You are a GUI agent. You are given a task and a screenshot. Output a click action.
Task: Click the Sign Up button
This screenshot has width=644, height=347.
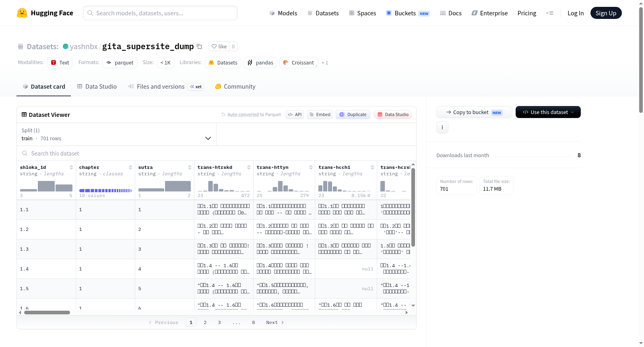click(606, 13)
